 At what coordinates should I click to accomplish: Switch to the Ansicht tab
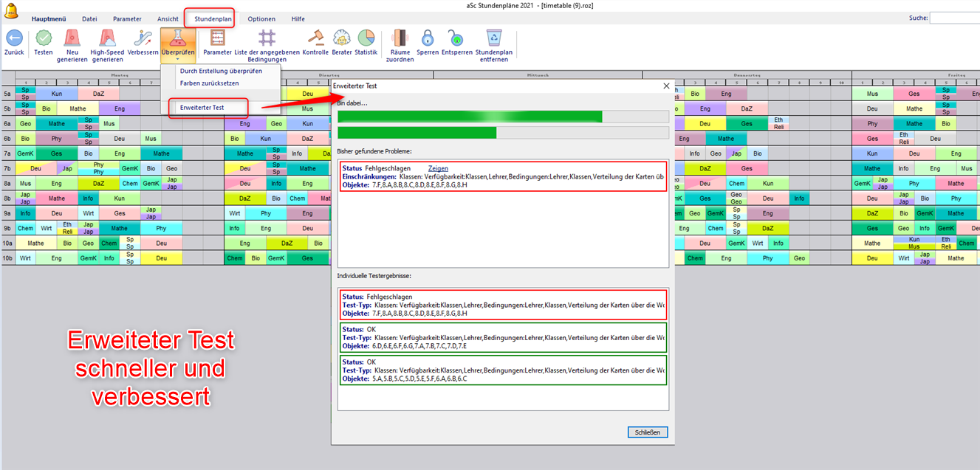click(168, 18)
